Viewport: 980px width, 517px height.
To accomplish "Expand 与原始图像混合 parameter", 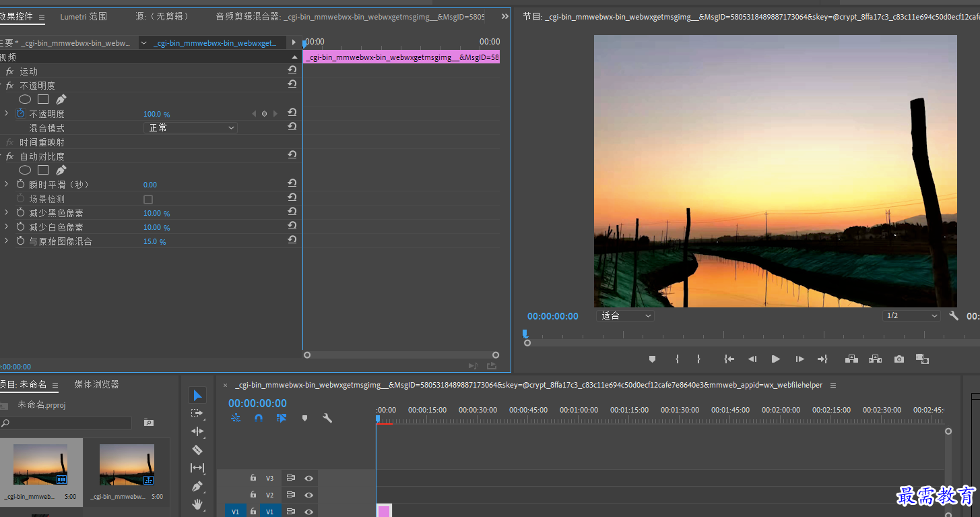I will pyautogui.click(x=7, y=241).
